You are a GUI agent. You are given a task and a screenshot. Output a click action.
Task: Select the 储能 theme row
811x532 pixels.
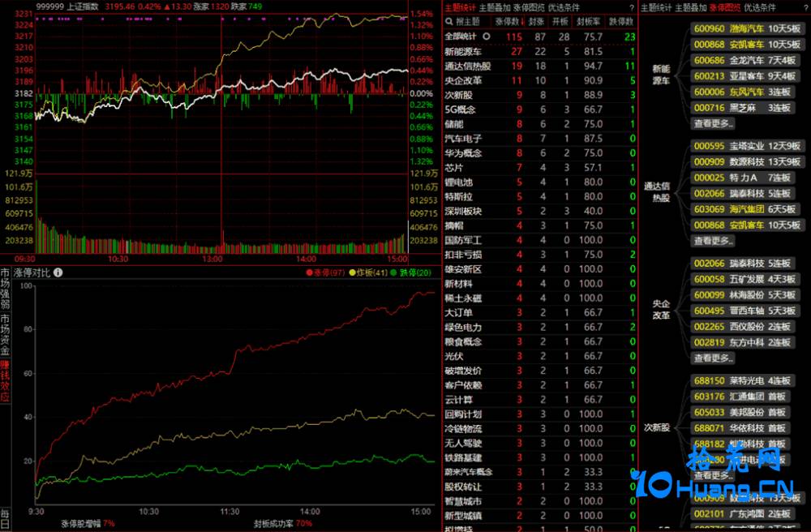pos(540,124)
